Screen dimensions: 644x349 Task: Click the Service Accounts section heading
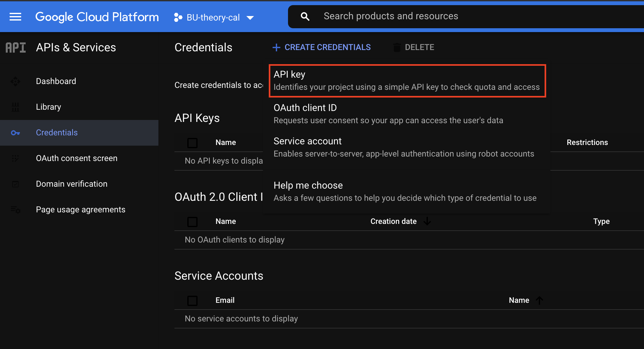219,276
